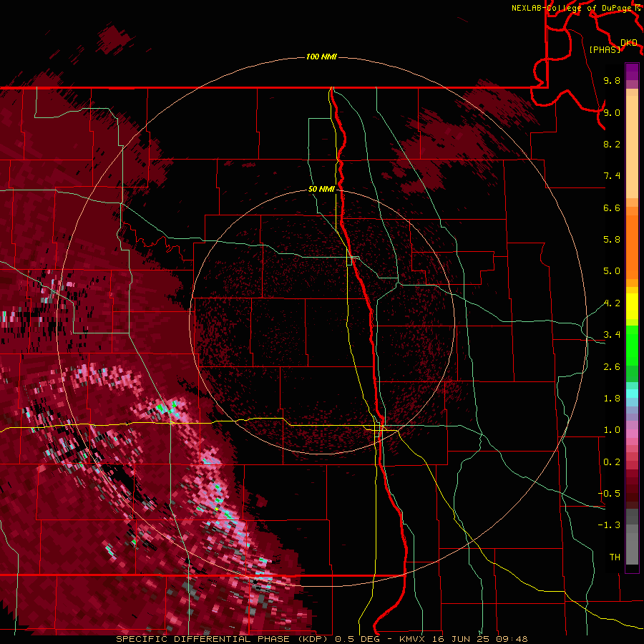Click the '9.8' legend value
Screen dimensions: 644x644
[612, 80]
